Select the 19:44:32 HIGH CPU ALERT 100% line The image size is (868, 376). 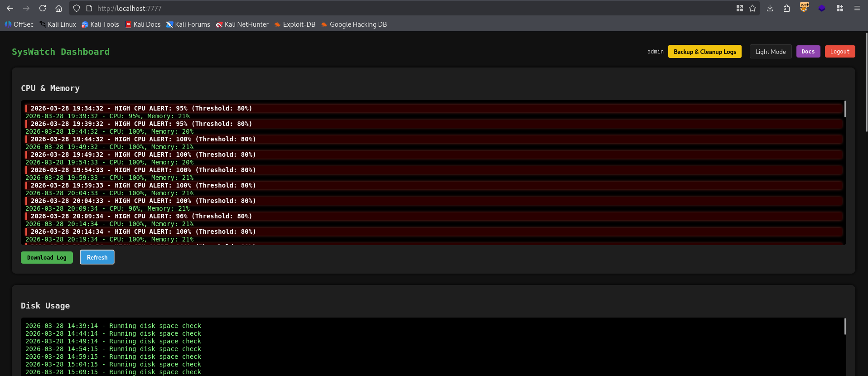click(434, 139)
